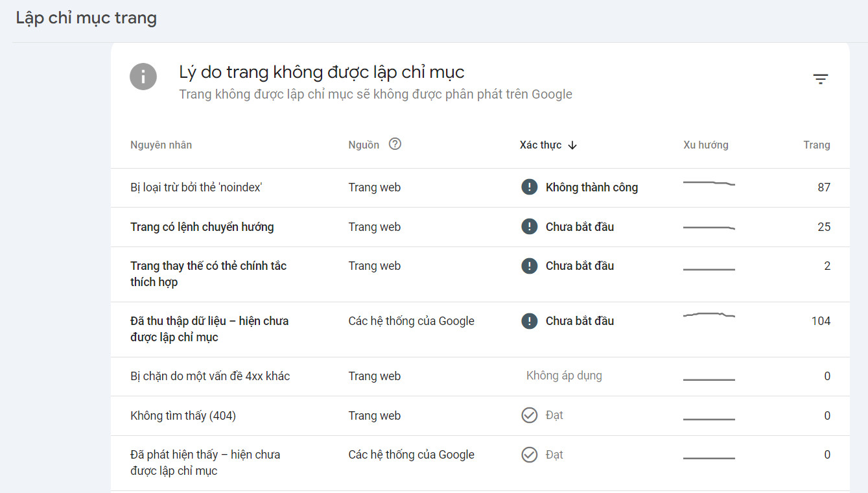Open the 'Trang có lệnh chuyển hướng' row
868x493 pixels.
(480, 227)
